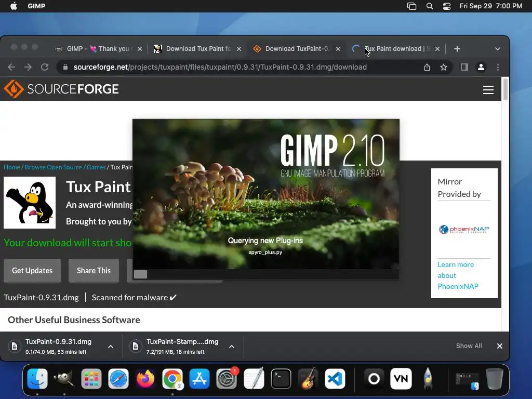Toggle Chrome side panel
Viewport: 532px width, 399px height.
[464, 67]
